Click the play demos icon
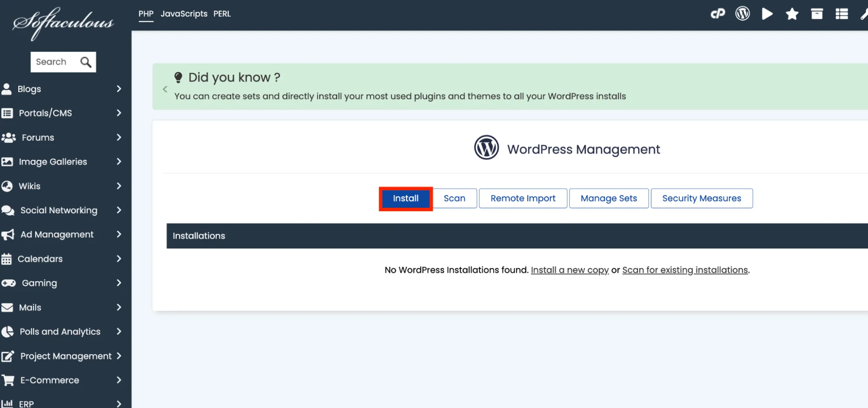Viewport: 868px width, 408px height. tap(767, 14)
